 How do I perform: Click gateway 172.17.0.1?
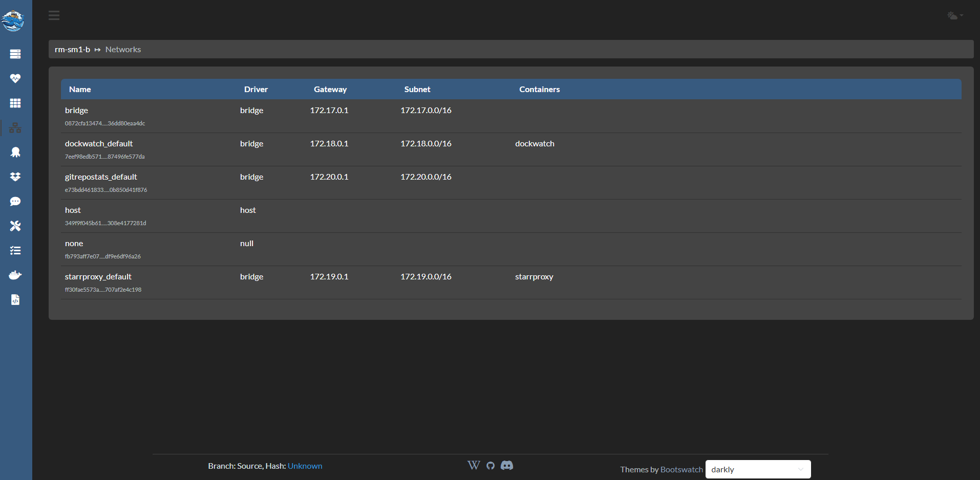click(x=329, y=110)
